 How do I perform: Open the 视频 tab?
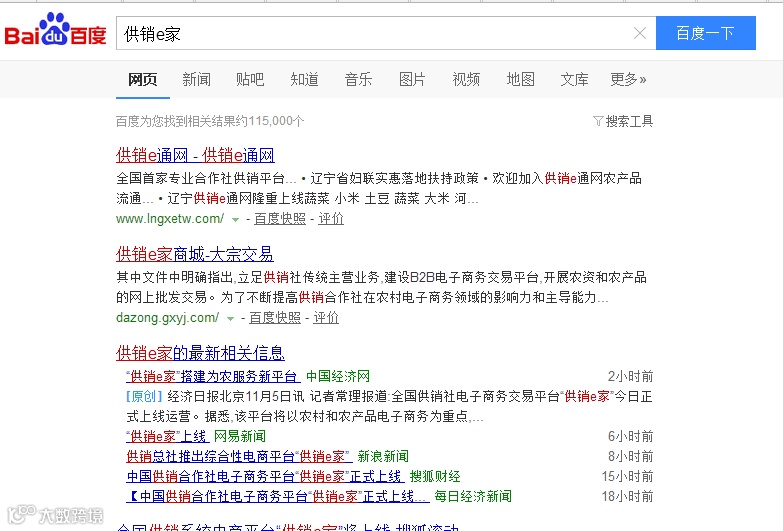click(466, 79)
